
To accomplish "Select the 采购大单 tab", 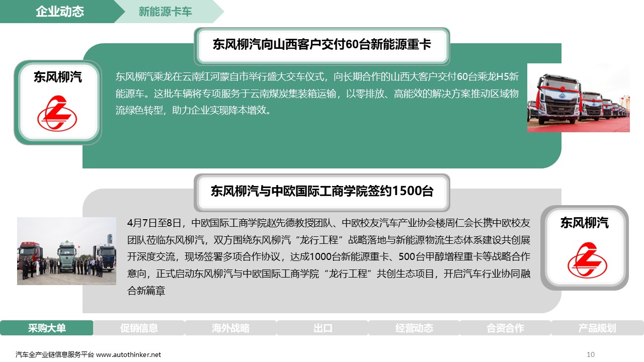I will click(x=47, y=328).
